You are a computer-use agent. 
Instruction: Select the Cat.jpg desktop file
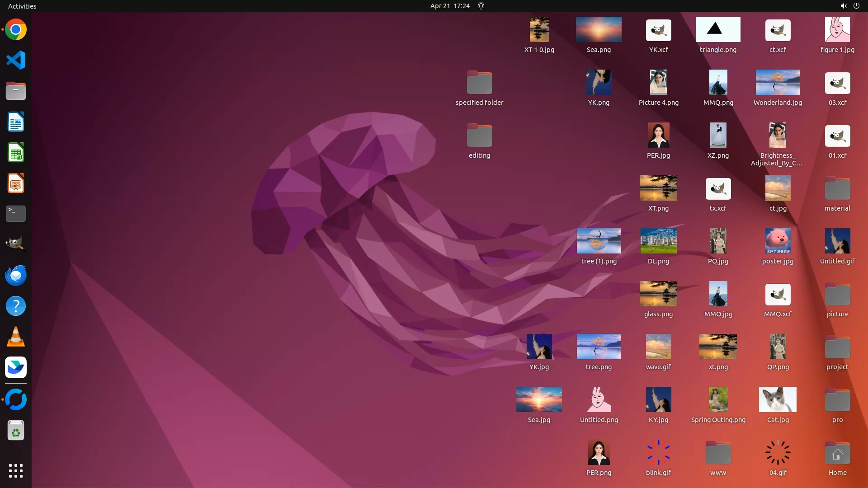[x=778, y=399]
